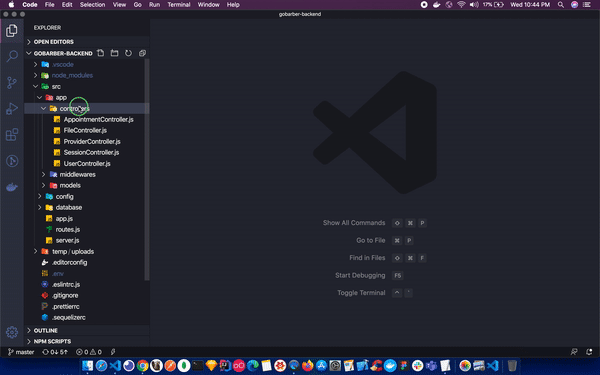Open the Help menu
Image resolution: width=600 pixels, height=375 pixels.
click(x=233, y=5)
